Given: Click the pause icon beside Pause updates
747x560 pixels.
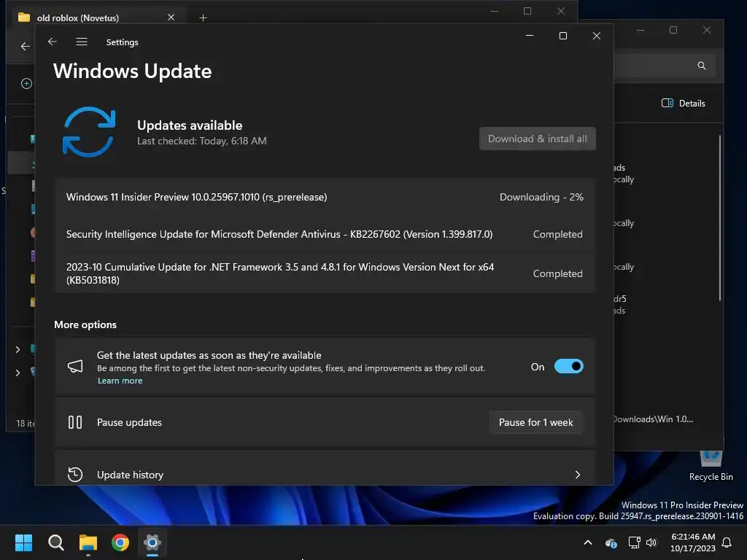Looking at the screenshot, I should click(75, 422).
